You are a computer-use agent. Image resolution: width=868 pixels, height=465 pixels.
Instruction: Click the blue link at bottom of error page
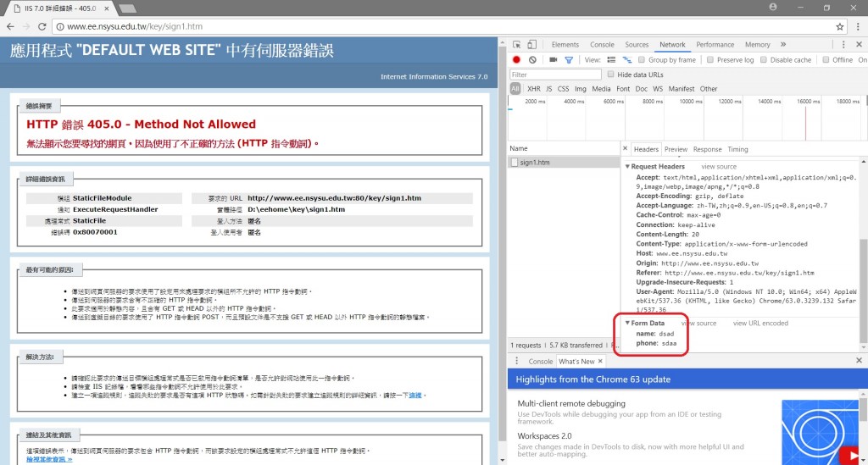tap(48, 459)
